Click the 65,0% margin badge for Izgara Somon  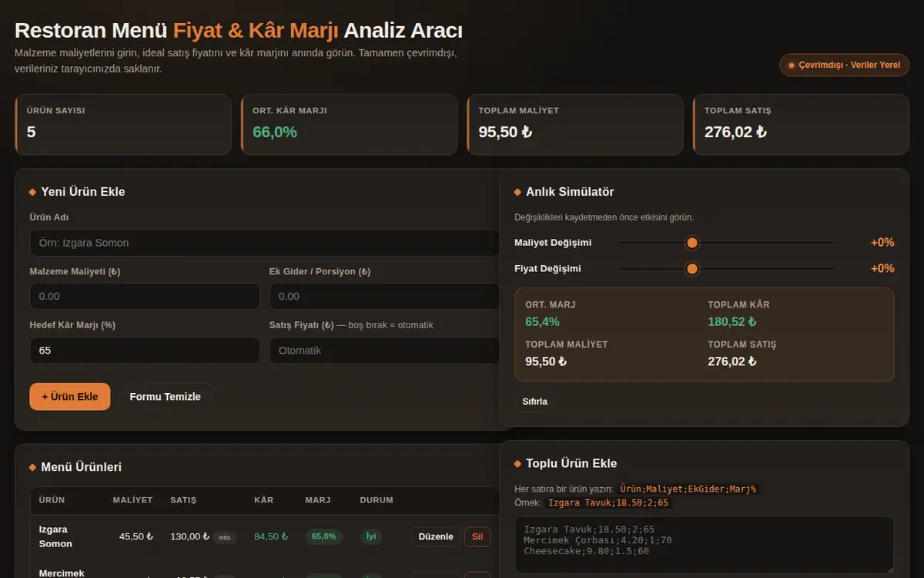click(x=324, y=536)
